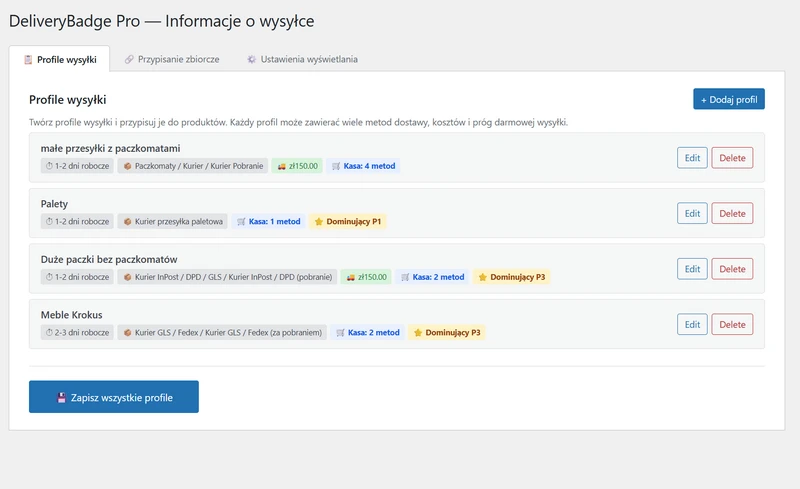This screenshot has width=800, height=489.
Task: Click package icon beside Kurier przesyłka paletowa
Action: click(x=128, y=222)
